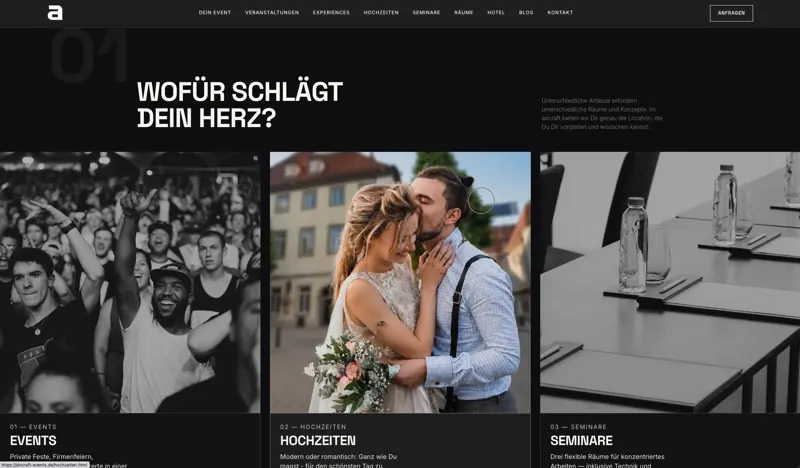Click the 'Private Feste, Firmenfeiern' description text
The image size is (800, 468).
pyautogui.click(x=68, y=460)
